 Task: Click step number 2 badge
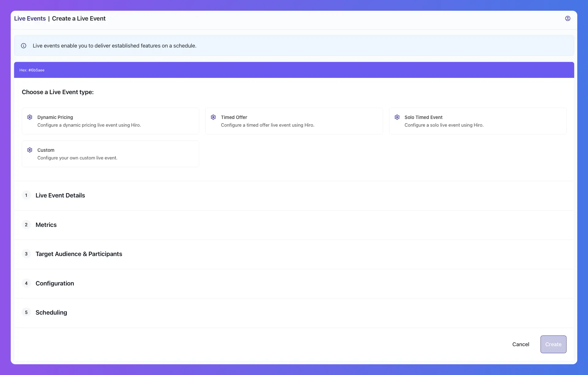[26, 225]
